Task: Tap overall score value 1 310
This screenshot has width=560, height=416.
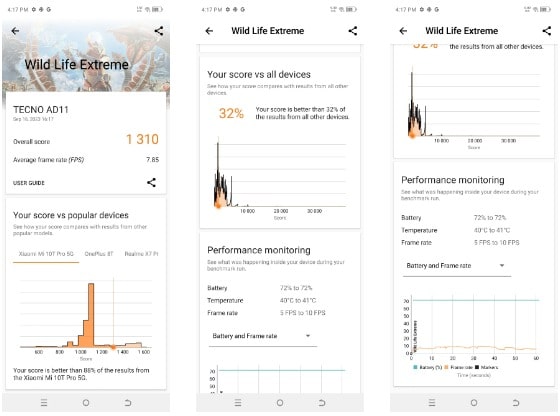Action: pos(142,139)
